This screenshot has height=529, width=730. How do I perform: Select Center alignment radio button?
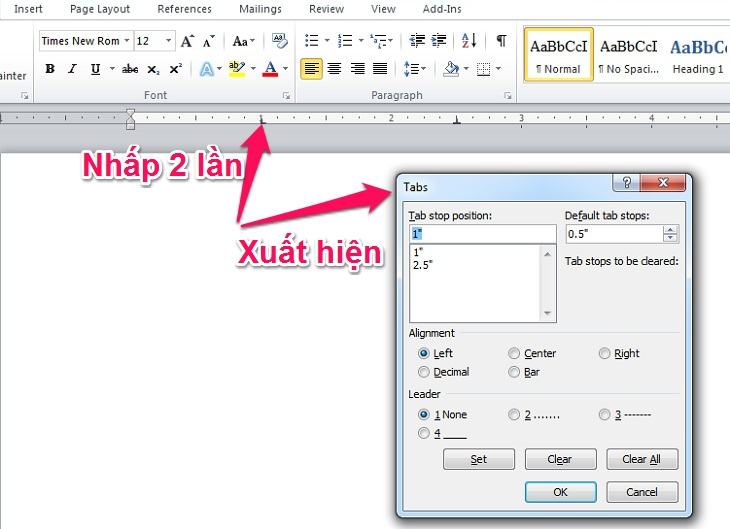pos(514,353)
